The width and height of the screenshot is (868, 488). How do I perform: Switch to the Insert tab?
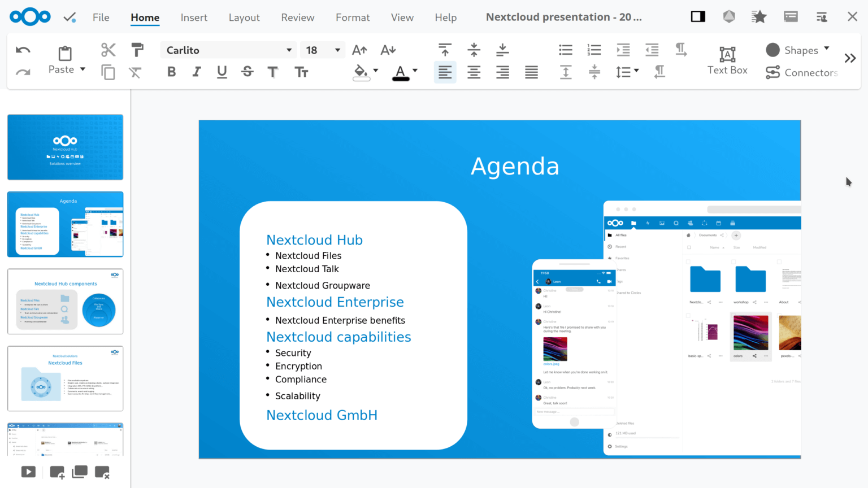click(x=194, y=18)
